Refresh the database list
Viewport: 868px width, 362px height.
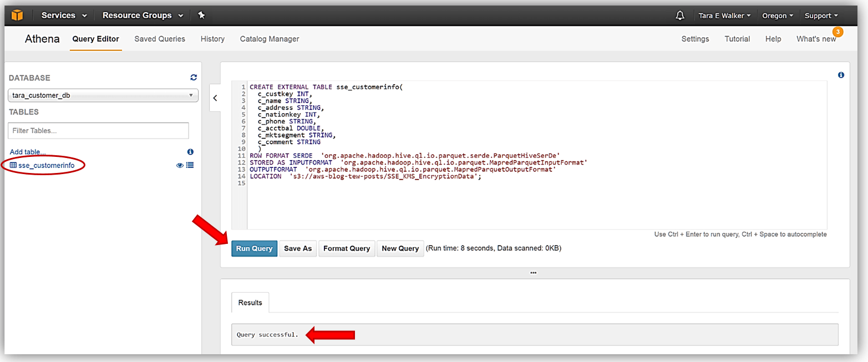[194, 78]
